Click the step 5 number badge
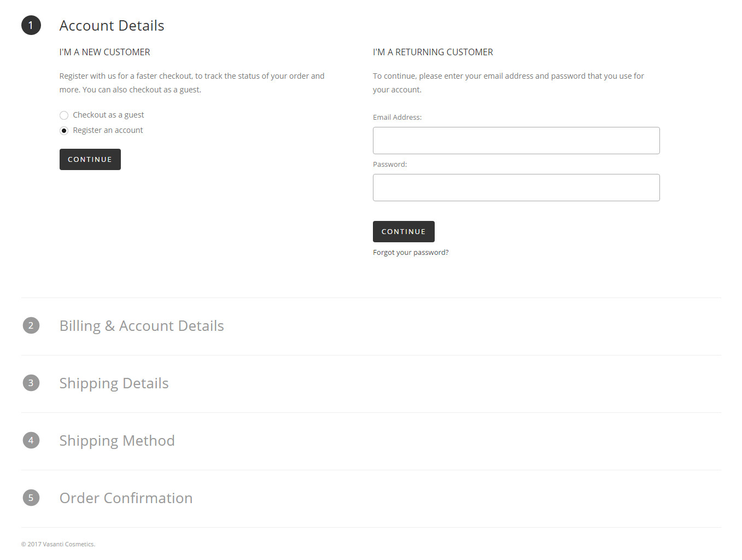Image resolution: width=742 pixels, height=560 pixels. 31,498
